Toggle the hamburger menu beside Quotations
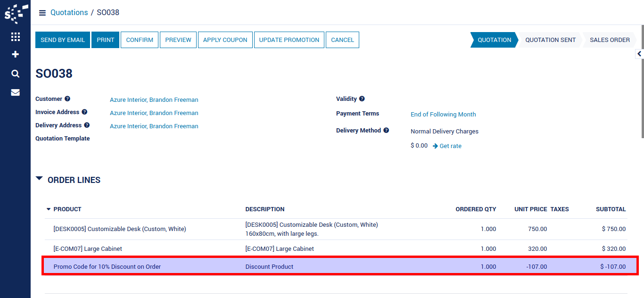 click(42, 13)
